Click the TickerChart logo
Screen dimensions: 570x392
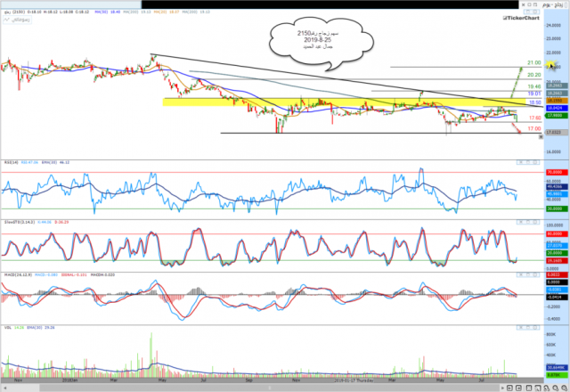[x=521, y=18]
